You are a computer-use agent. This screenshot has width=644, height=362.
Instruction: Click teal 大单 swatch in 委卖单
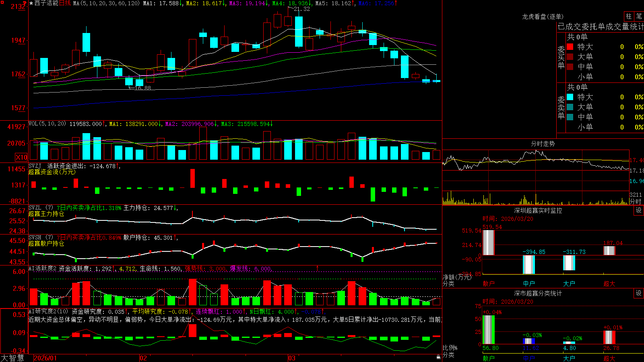tap(570, 107)
